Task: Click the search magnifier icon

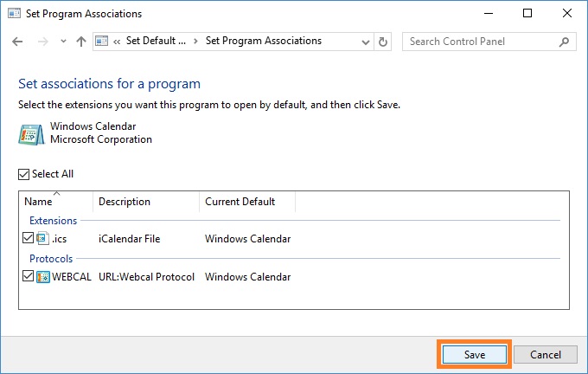Action: (x=564, y=42)
